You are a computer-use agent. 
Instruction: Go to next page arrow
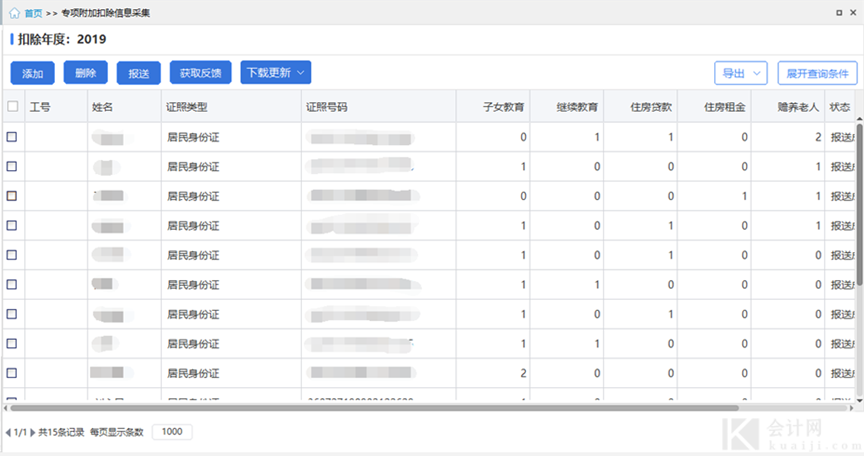[x=33, y=432]
